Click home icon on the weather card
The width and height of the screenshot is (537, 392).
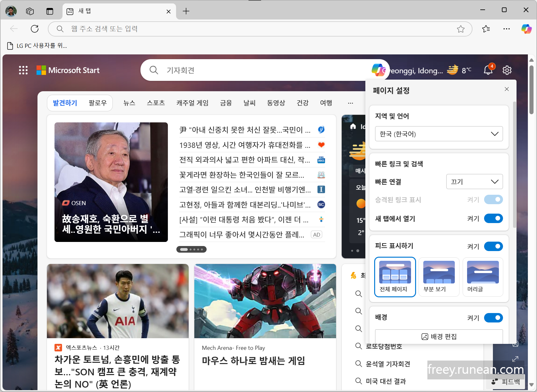353,126
